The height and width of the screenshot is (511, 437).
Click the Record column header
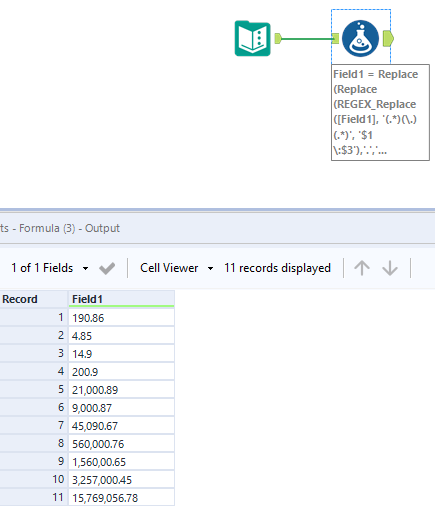click(x=34, y=299)
